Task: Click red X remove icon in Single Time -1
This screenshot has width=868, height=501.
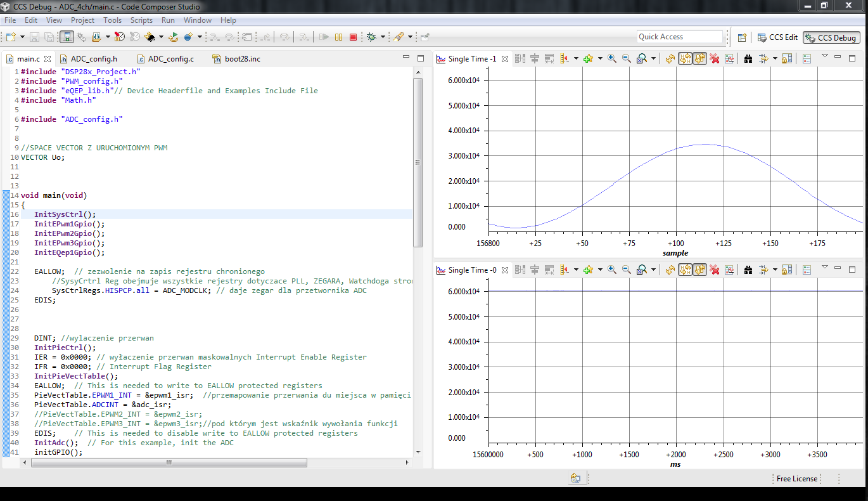Action: pos(715,59)
